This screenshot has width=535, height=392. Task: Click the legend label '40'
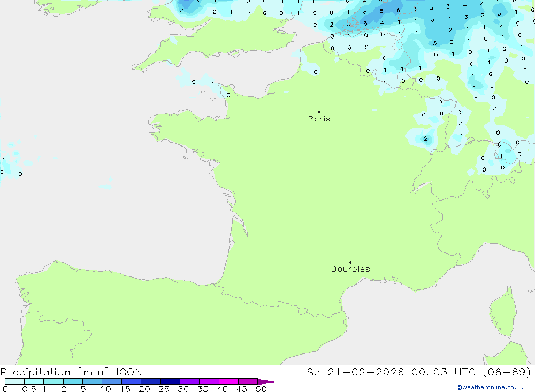[223, 389]
